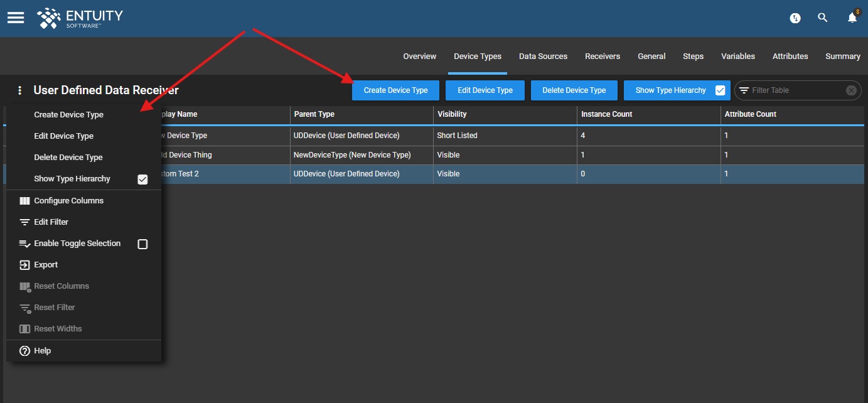This screenshot has height=403, width=868.
Task: Click the filter lines icon in Filter Table
Action: tap(744, 90)
